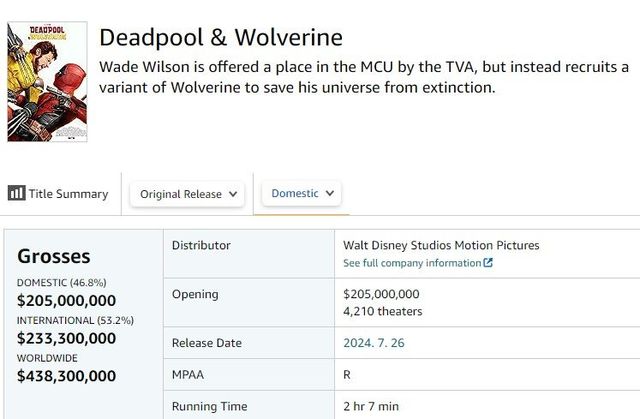Click the WORLDWIDE gross label
Image resolution: width=640 pixels, height=419 pixels.
pos(47,357)
